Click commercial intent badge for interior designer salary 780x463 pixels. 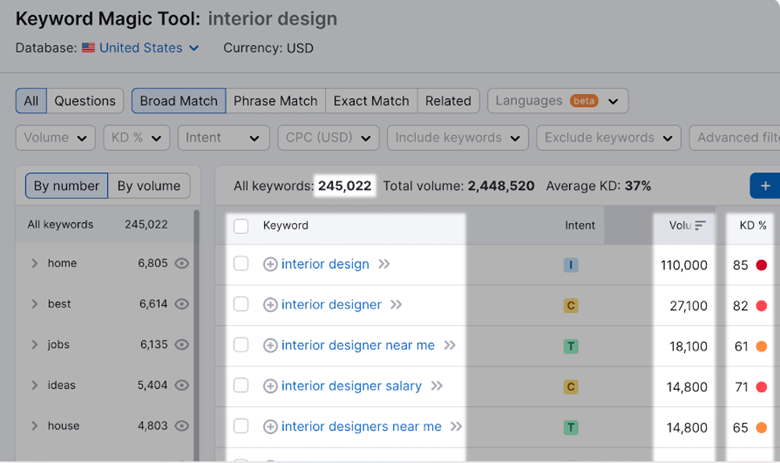[x=571, y=387]
